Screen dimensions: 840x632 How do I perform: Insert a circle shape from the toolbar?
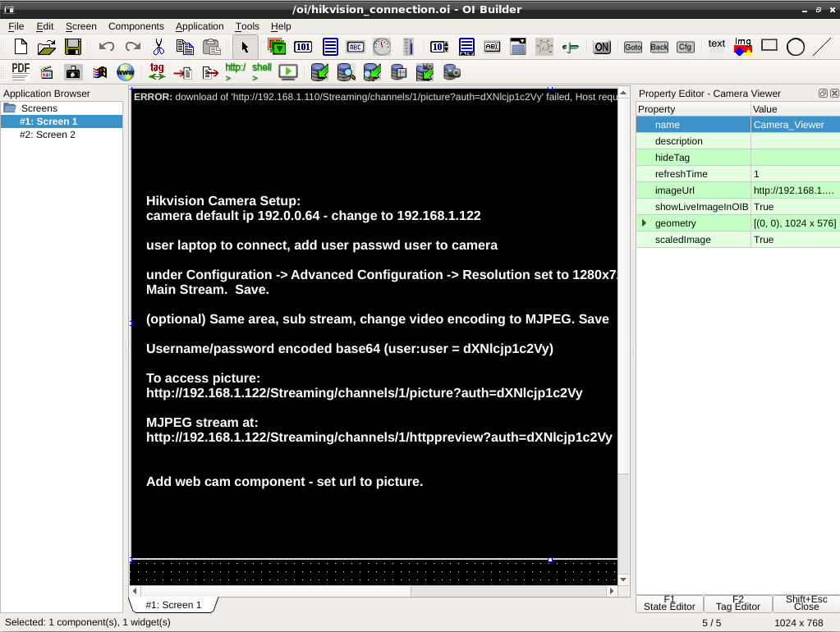[795, 47]
